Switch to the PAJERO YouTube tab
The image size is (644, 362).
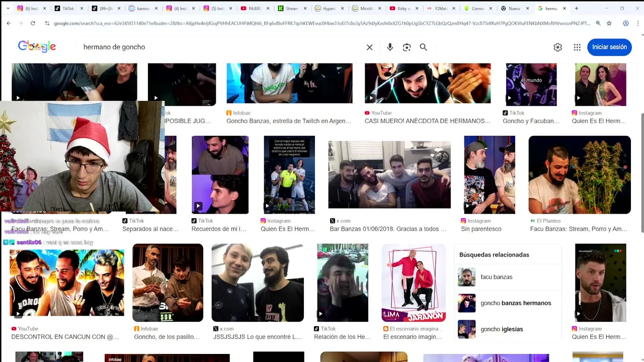coord(255,9)
